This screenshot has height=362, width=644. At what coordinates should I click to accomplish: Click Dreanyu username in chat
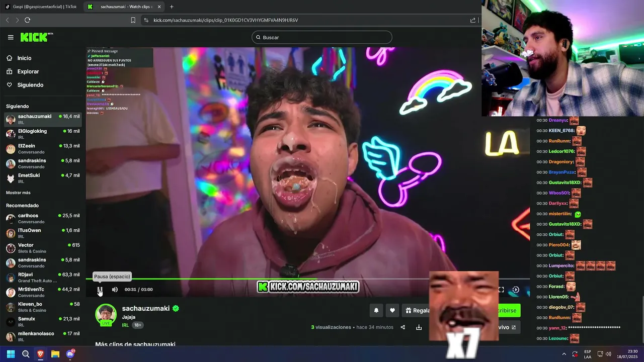click(558, 121)
